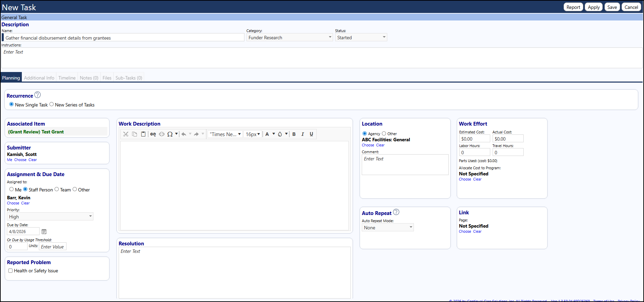Open the Auto Repeat Mode dropdown
This screenshot has width=644, height=302.
[388, 227]
